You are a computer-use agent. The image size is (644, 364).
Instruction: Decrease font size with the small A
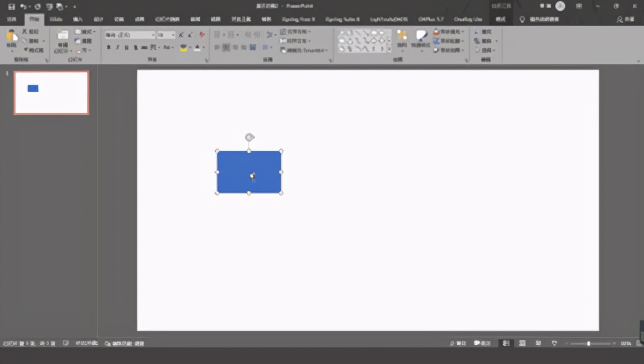coord(190,35)
